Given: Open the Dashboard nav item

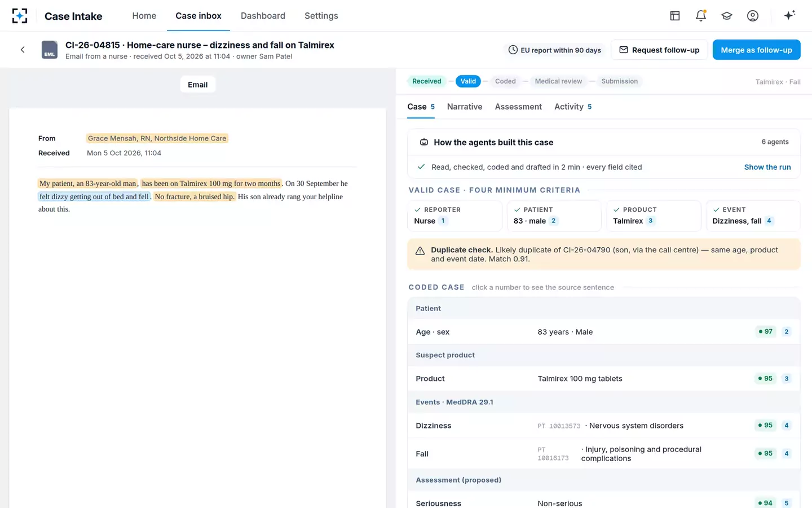Looking at the screenshot, I should tap(263, 16).
